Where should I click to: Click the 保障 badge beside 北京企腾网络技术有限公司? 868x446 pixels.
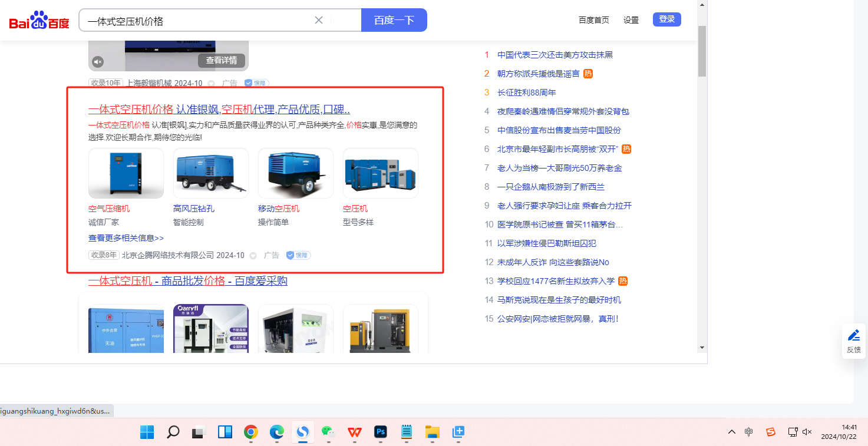pos(298,255)
